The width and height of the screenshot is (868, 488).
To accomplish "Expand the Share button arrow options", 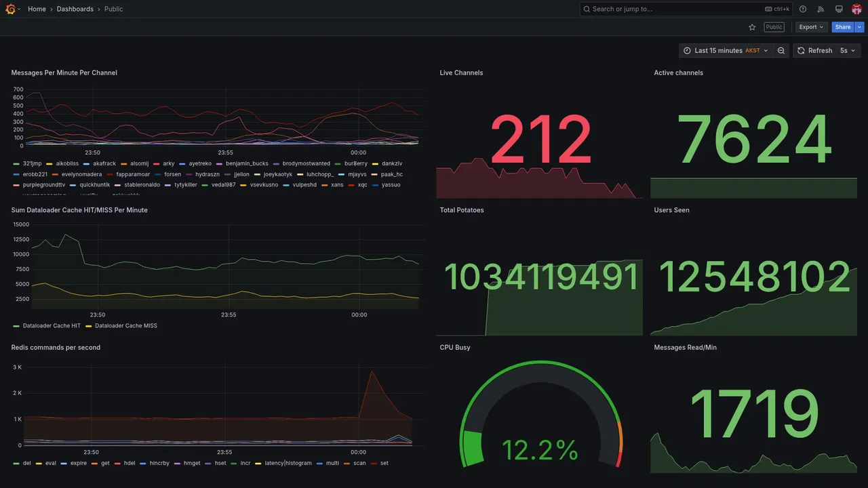I will coord(859,27).
